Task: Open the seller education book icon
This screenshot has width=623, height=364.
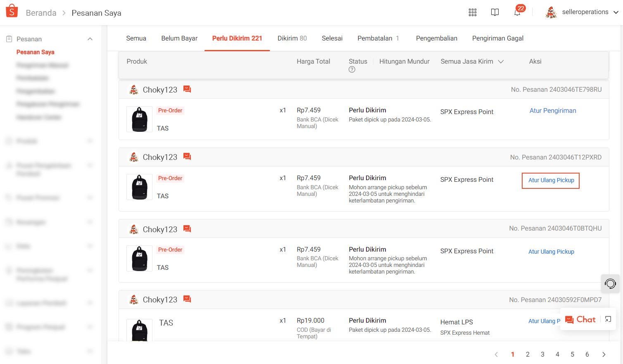Action: pos(495,12)
